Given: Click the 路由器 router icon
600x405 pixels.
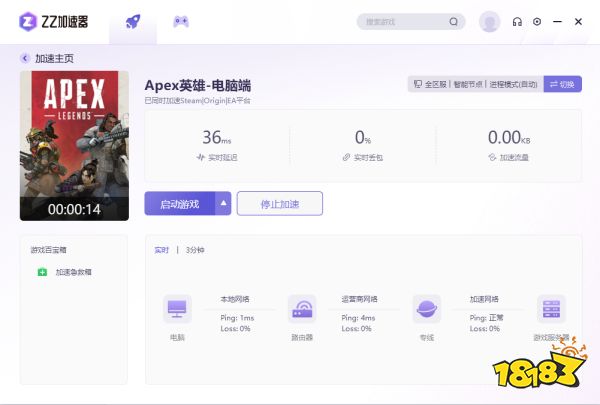Looking at the screenshot, I should 302,309.
